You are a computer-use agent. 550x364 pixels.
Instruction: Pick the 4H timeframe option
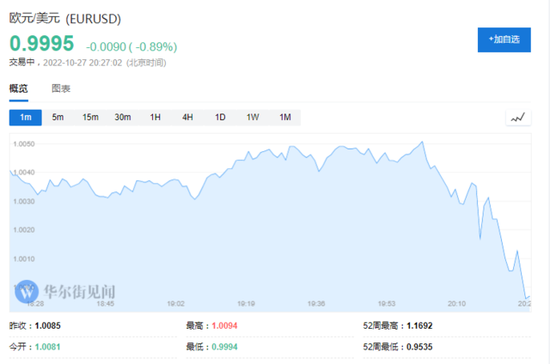coord(188,117)
